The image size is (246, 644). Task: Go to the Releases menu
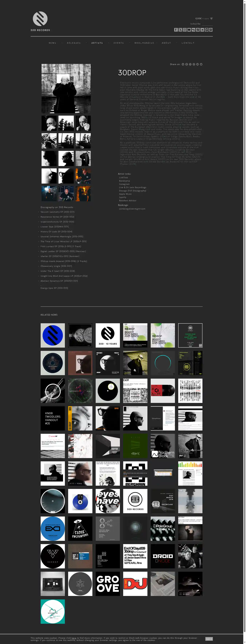[x=74, y=43]
